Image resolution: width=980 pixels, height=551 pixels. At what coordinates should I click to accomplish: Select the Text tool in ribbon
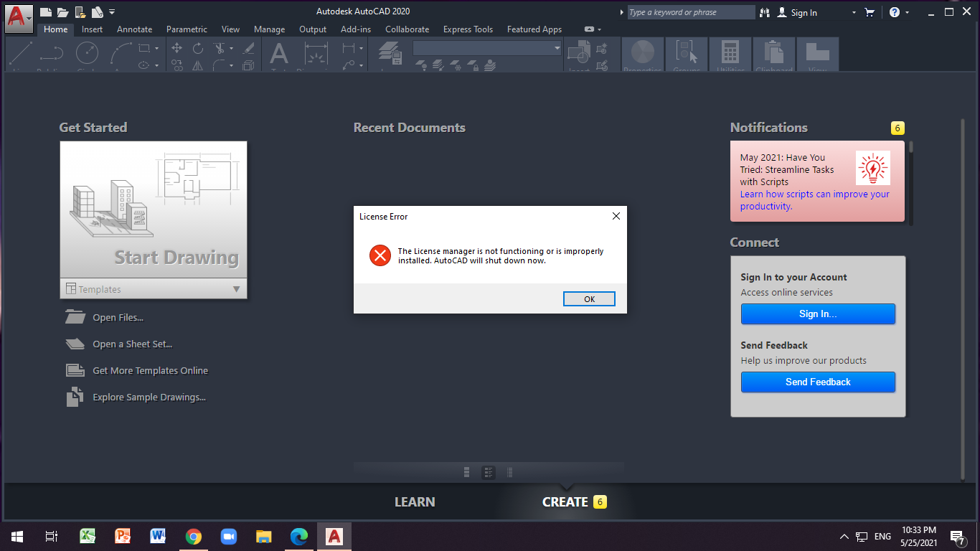(x=279, y=55)
